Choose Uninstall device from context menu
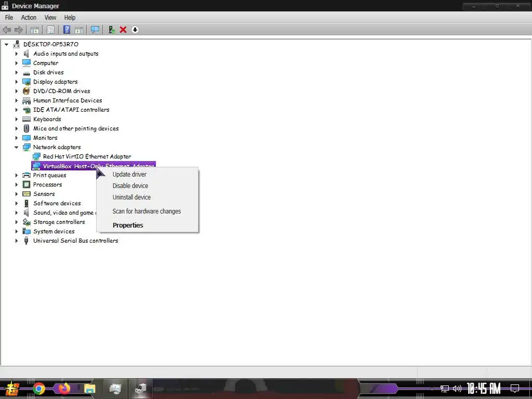532x399 pixels. click(147, 197)
